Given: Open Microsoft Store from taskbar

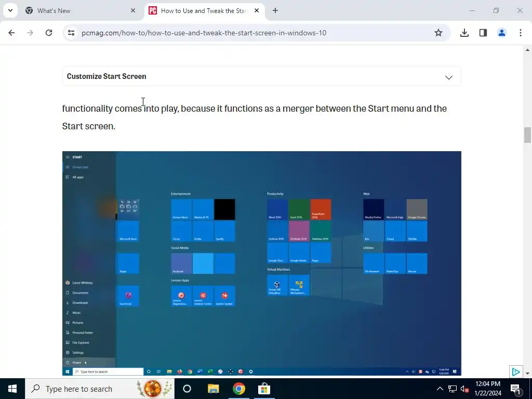Looking at the screenshot, I should (264, 389).
